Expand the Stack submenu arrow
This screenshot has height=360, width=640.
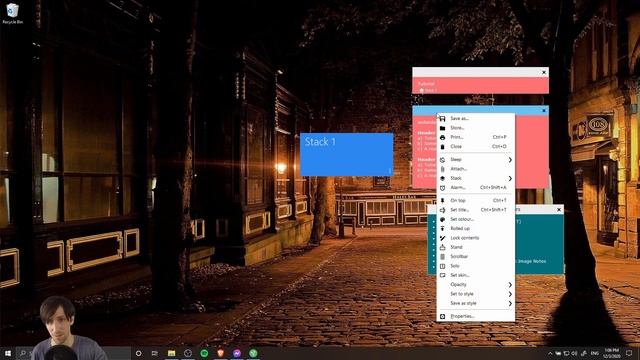click(510, 178)
